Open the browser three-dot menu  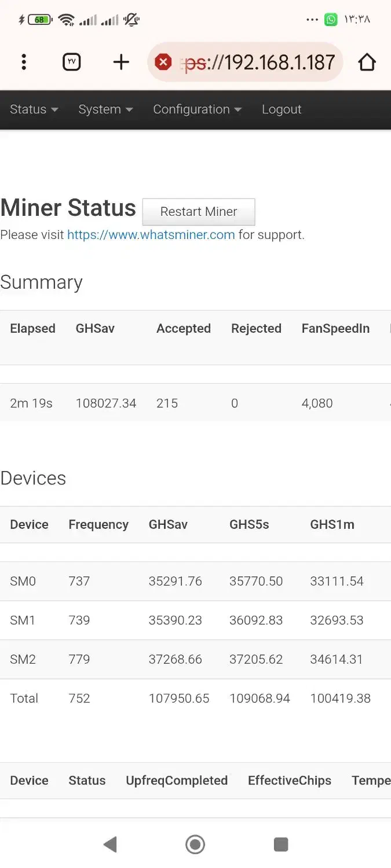(24, 62)
